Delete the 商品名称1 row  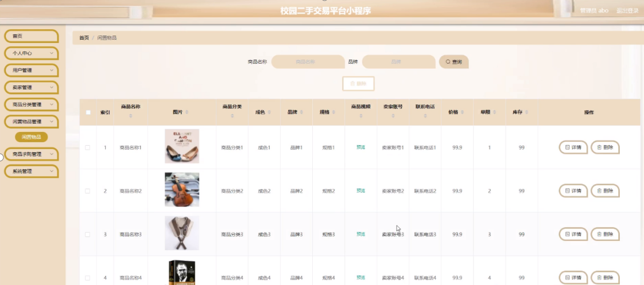click(605, 147)
